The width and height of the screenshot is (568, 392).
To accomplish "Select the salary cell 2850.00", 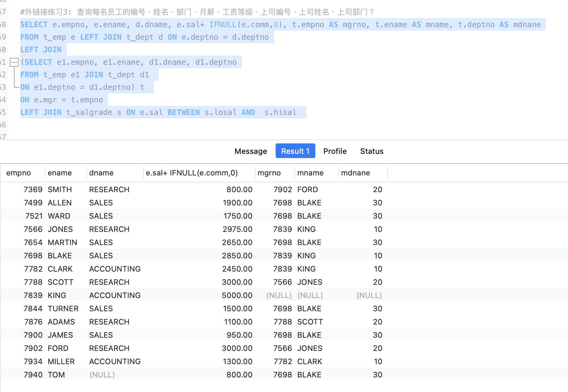I will coord(237,256).
